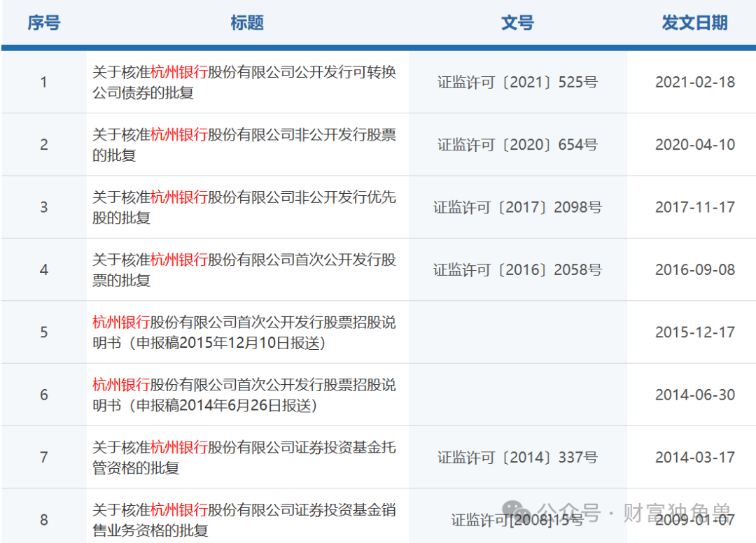The image size is (756, 543).
Task: Select document number 证监许可[2008]15号
Action: [517, 520]
